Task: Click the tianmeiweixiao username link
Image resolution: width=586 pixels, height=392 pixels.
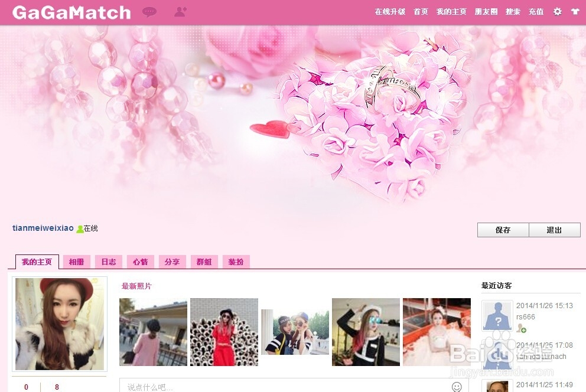Action: [x=43, y=228]
